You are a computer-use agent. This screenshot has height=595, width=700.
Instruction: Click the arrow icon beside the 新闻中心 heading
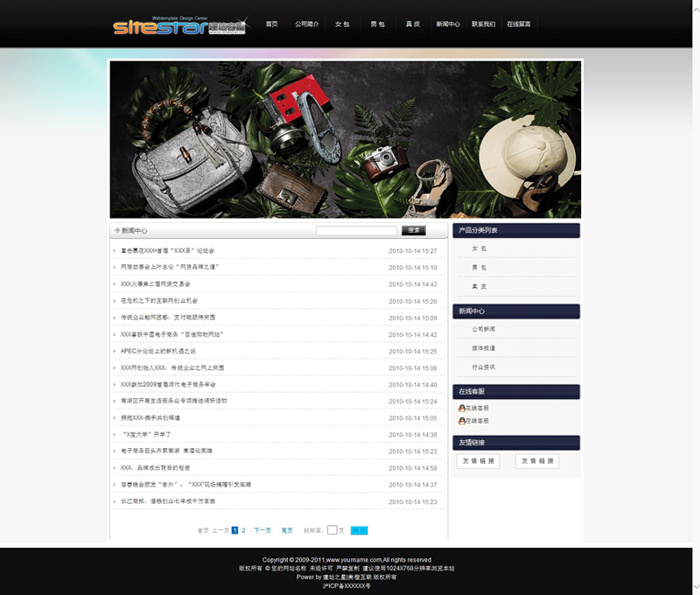pyautogui.click(x=116, y=231)
